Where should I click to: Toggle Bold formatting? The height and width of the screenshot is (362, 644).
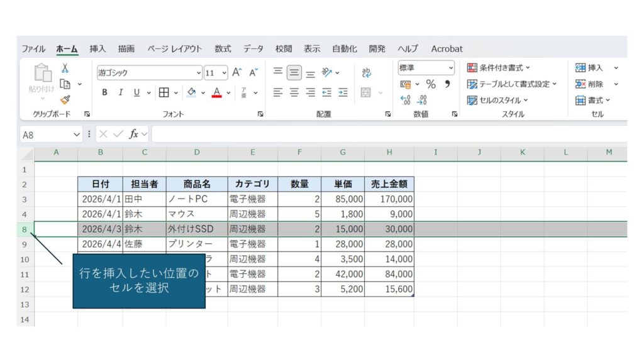pos(105,92)
